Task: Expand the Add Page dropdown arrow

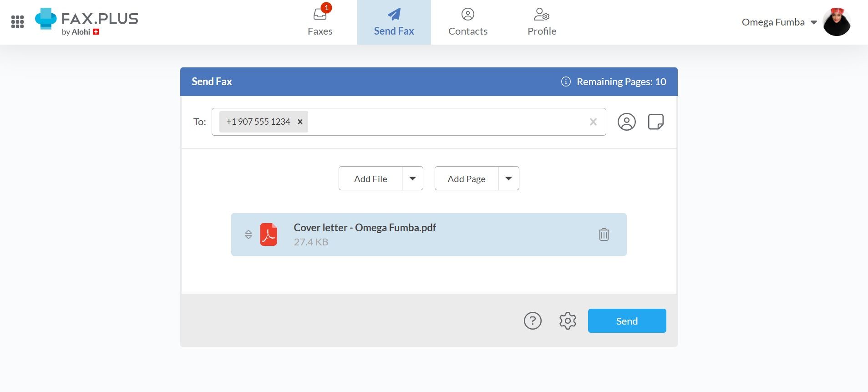Action: [x=508, y=178]
